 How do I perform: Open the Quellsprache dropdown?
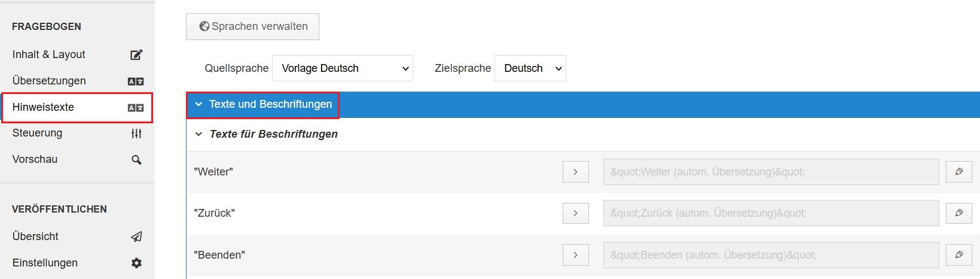343,68
